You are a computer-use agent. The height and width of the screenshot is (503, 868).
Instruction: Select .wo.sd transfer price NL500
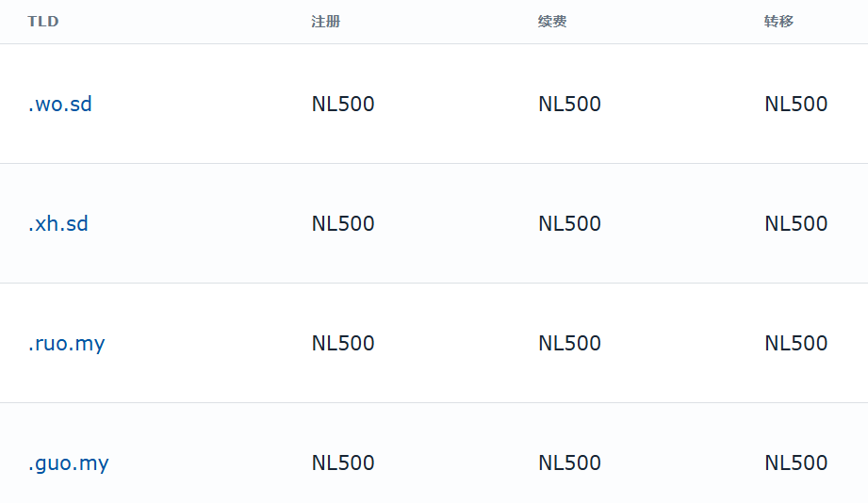796,104
